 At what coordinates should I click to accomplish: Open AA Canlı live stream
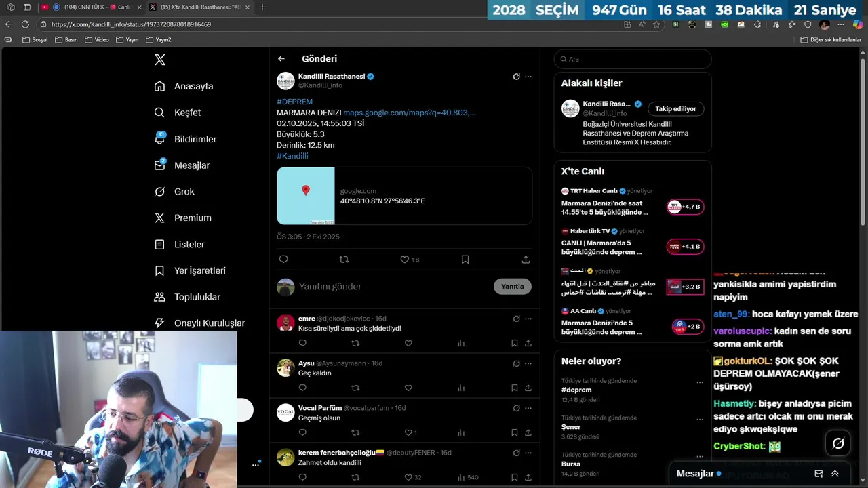point(633,322)
